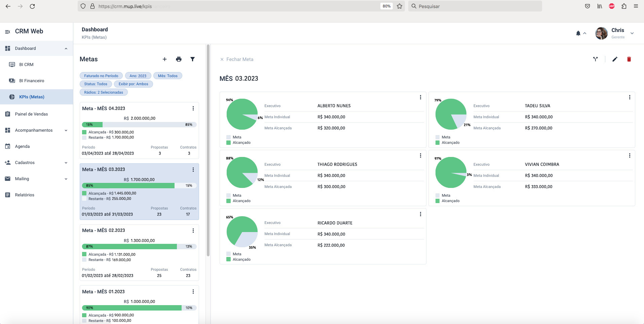Open Pocket save icon in browser

(588, 6)
